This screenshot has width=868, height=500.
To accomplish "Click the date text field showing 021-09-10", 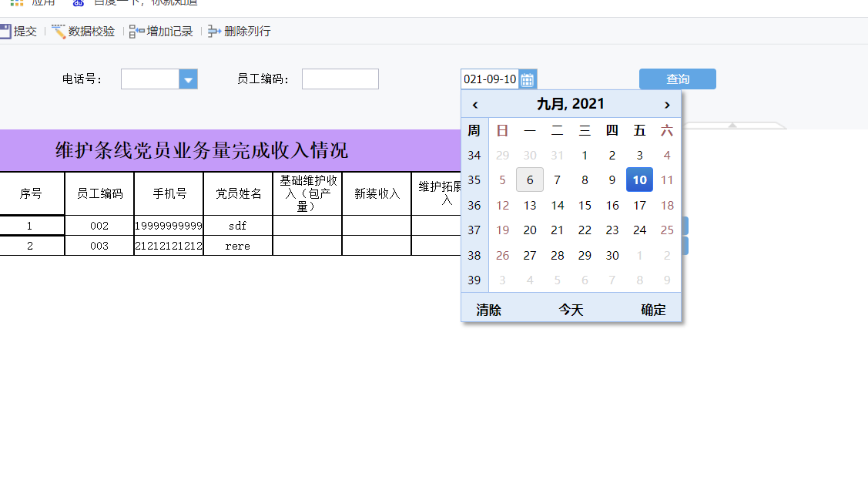I will pyautogui.click(x=490, y=79).
